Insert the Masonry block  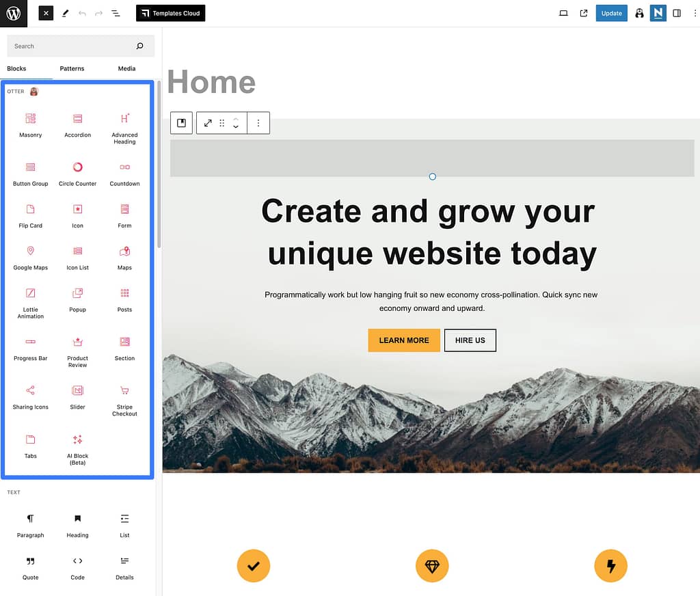[30, 126]
